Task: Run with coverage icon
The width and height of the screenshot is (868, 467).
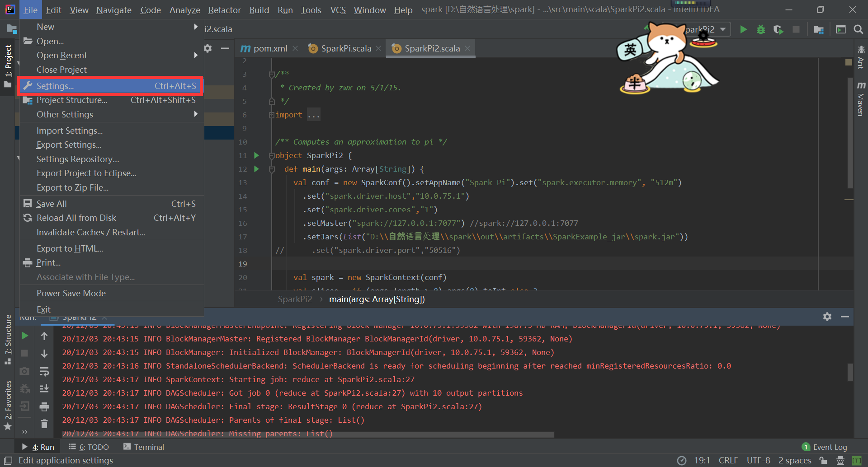Action: point(778,29)
